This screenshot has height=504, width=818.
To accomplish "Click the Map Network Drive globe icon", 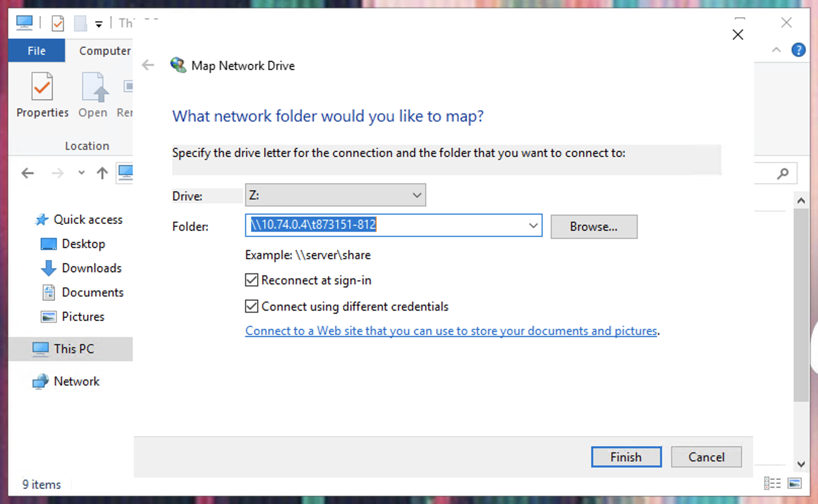I will point(178,65).
